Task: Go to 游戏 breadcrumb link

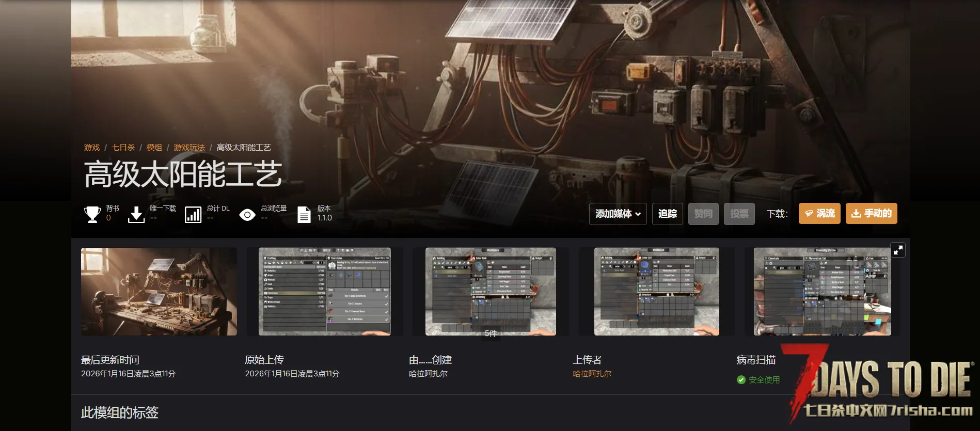Action: pyautogui.click(x=92, y=148)
